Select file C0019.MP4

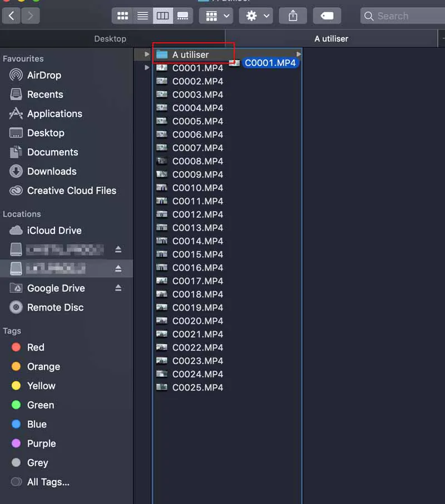point(197,308)
